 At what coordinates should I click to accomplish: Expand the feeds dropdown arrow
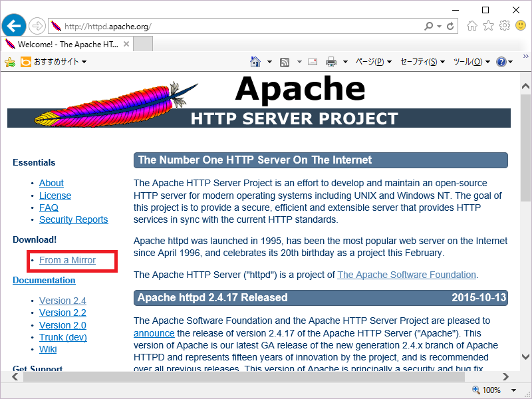coord(299,62)
